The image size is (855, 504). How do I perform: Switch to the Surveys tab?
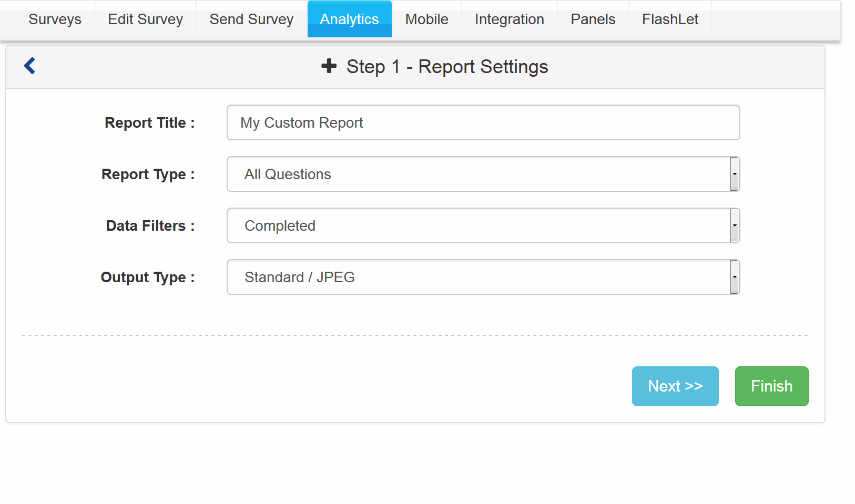click(x=55, y=19)
